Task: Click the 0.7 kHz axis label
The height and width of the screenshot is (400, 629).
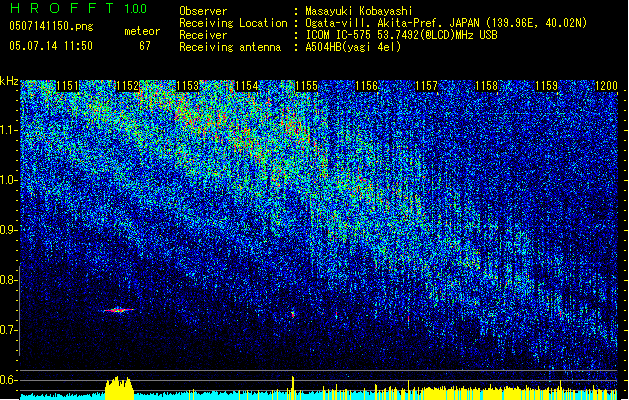Action: coord(9,330)
